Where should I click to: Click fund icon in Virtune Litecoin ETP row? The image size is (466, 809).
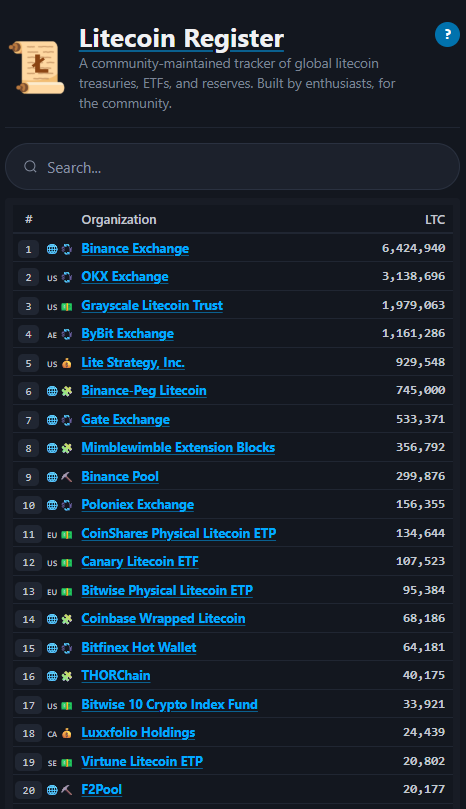67,762
